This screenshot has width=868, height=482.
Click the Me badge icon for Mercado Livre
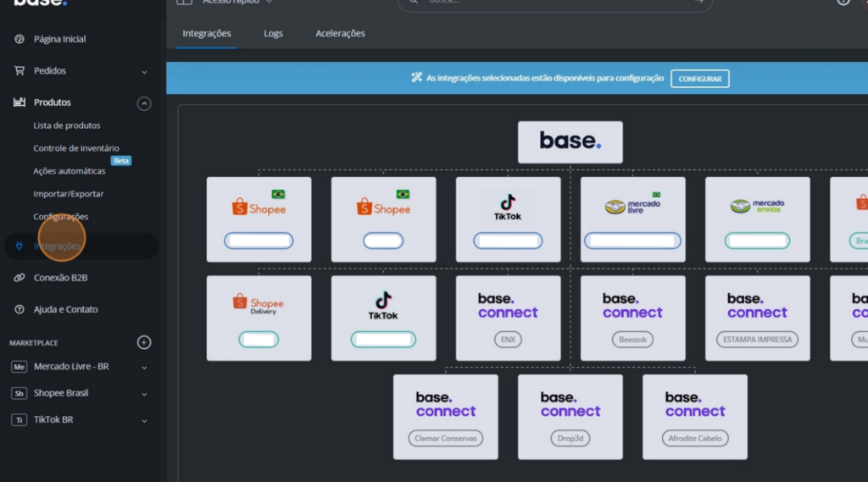click(x=19, y=367)
